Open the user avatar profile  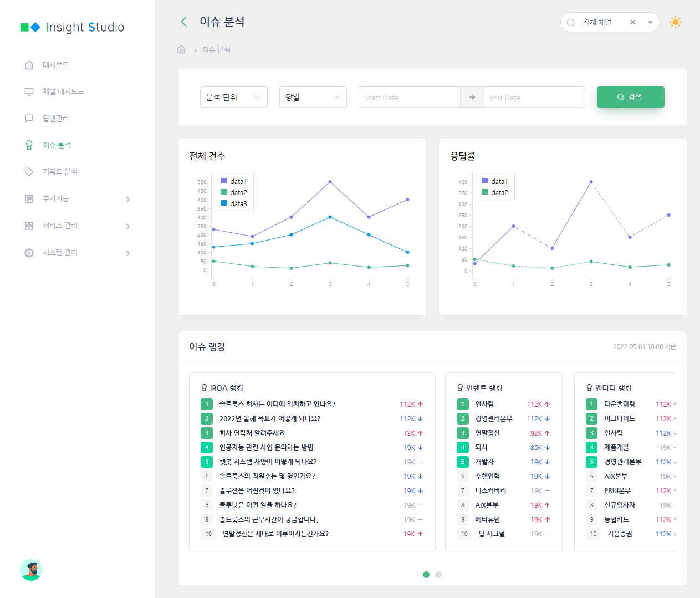[31, 570]
